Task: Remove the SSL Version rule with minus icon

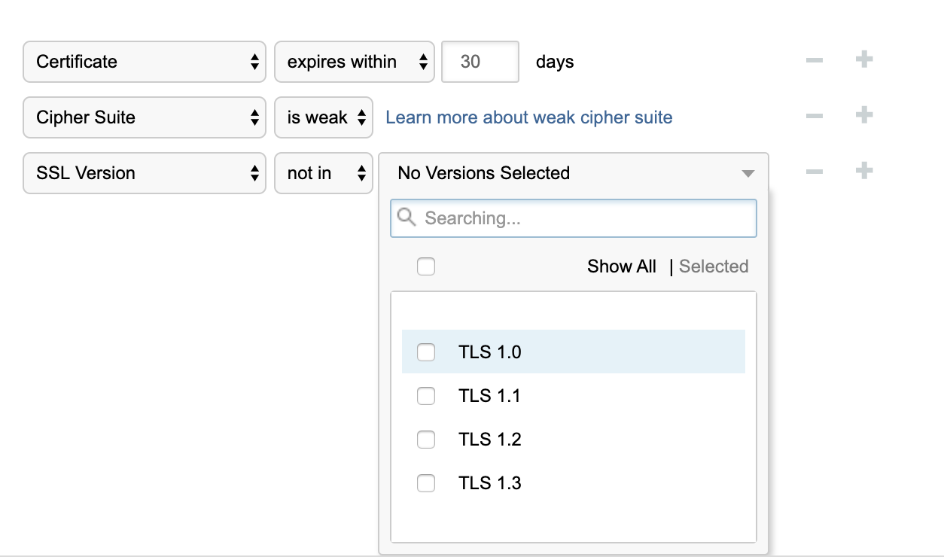Action: tap(814, 172)
